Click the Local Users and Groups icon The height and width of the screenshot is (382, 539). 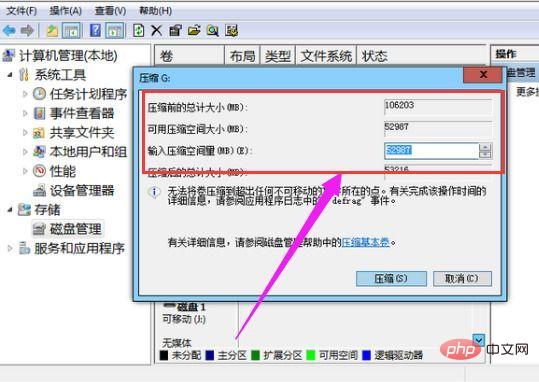point(39,152)
